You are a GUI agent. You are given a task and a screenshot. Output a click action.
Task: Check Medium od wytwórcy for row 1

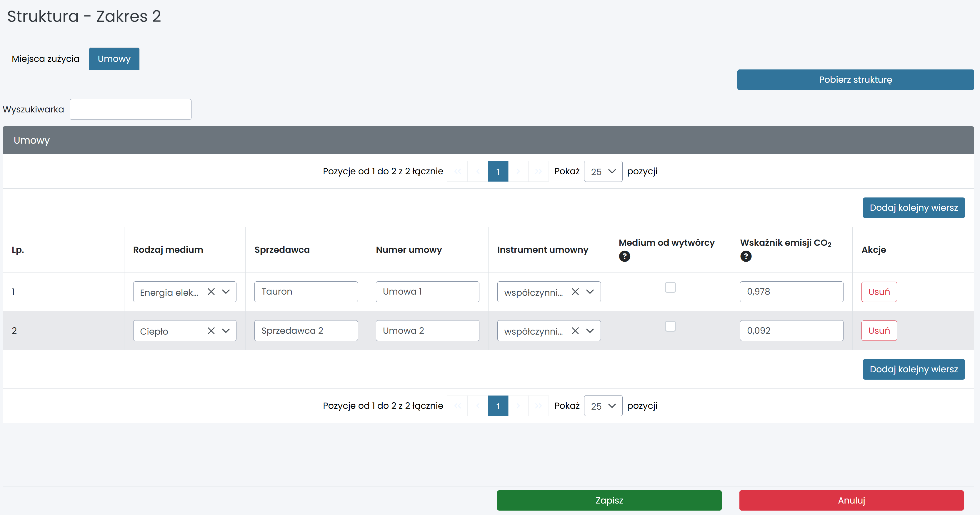[x=670, y=288]
